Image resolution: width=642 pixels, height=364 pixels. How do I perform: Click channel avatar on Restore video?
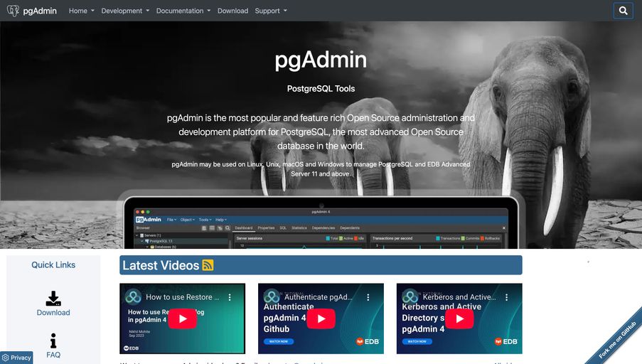(x=133, y=297)
